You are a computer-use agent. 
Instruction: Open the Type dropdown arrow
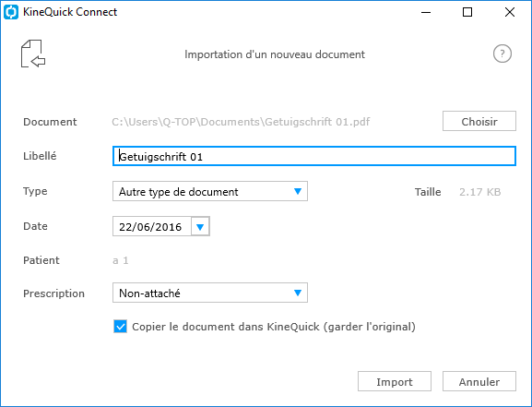click(x=298, y=191)
